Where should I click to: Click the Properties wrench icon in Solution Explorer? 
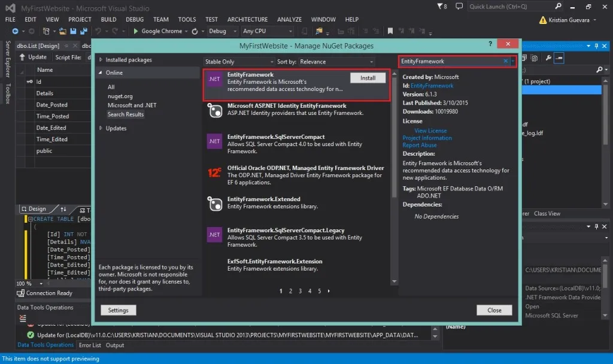coord(548,58)
